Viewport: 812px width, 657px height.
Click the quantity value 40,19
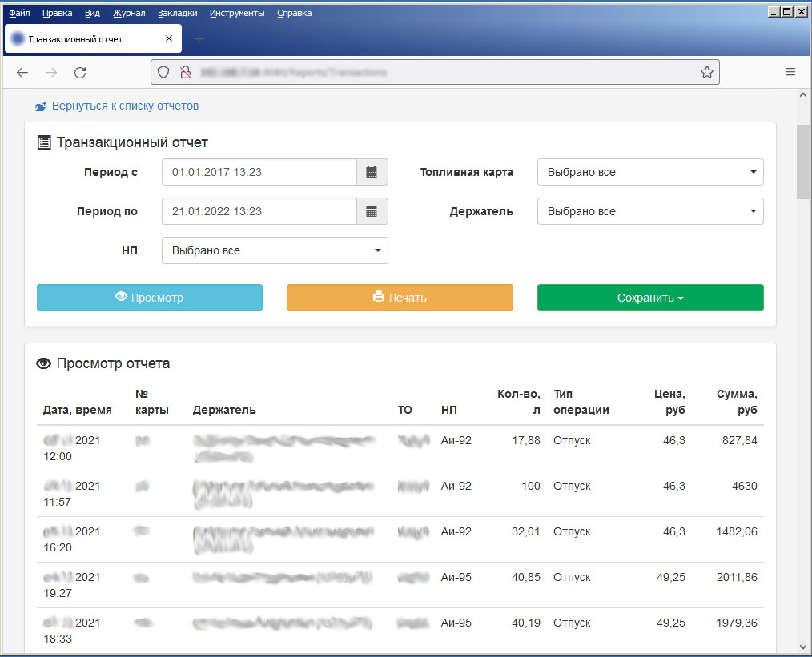coord(526,623)
